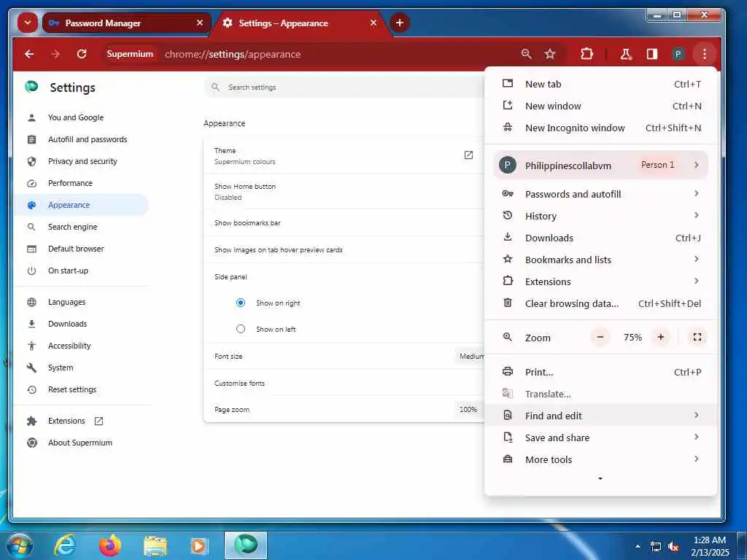747x560 pixels.
Task: Select Show on left radio button
Action: tap(241, 329)
